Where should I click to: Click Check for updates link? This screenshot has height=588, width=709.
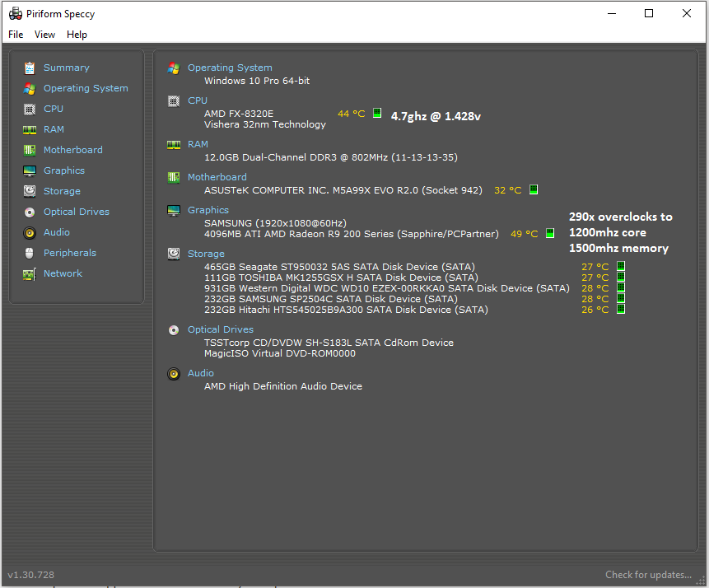pos(648,575)
